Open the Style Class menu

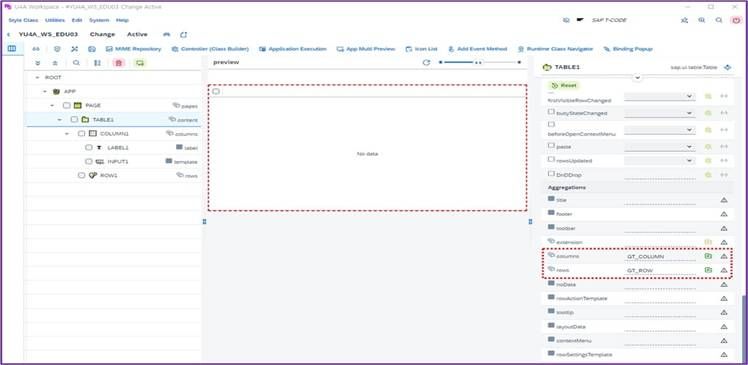pos(23,21)
